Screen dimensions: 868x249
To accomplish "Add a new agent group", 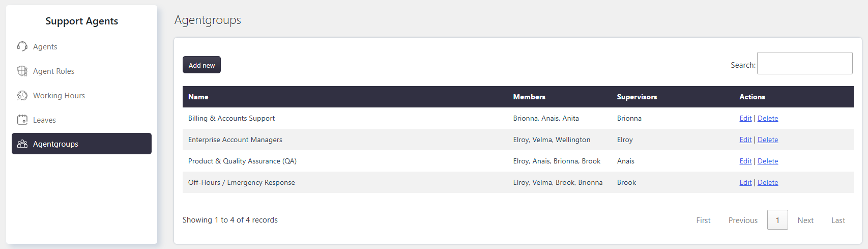I will click(x=201, y=65).
